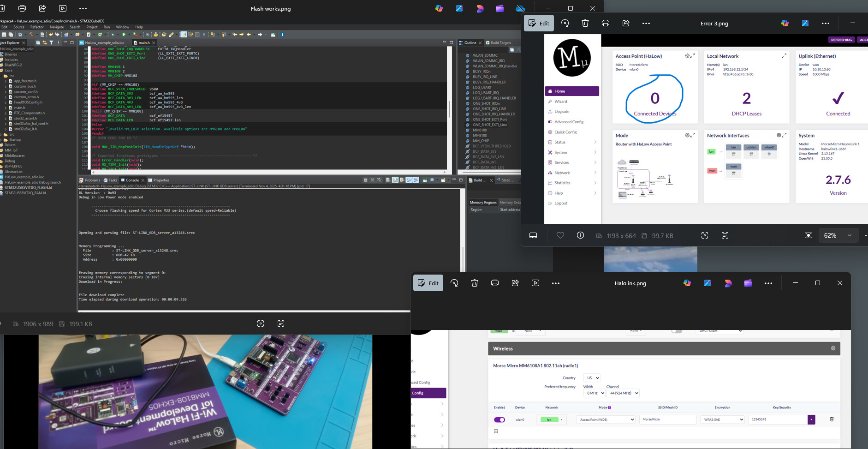Screen dimensions: 868x449
Task: Click zoom-to-fit icon below Flash works.png image
Action: (x=261, y=324)
